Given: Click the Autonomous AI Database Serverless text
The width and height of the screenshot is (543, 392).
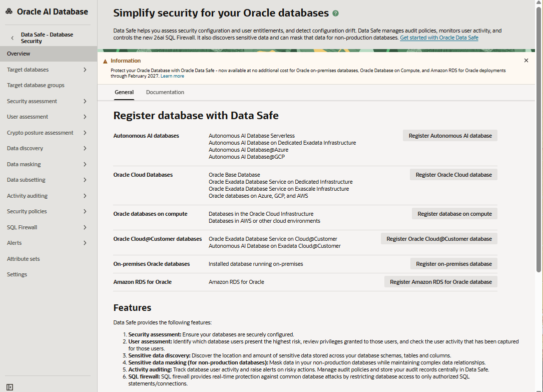Looking at the screenshot, I should tap(251, 136).
